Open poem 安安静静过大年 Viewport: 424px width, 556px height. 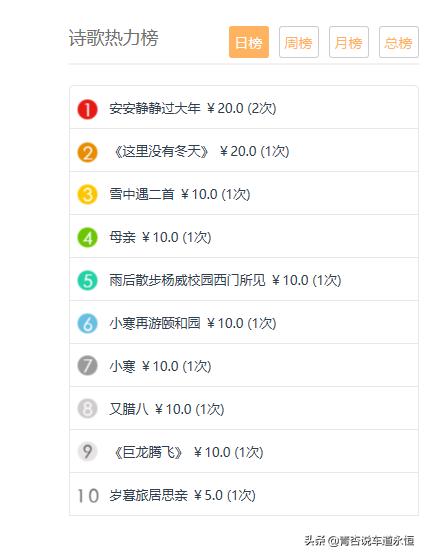(x=155, y=108)
